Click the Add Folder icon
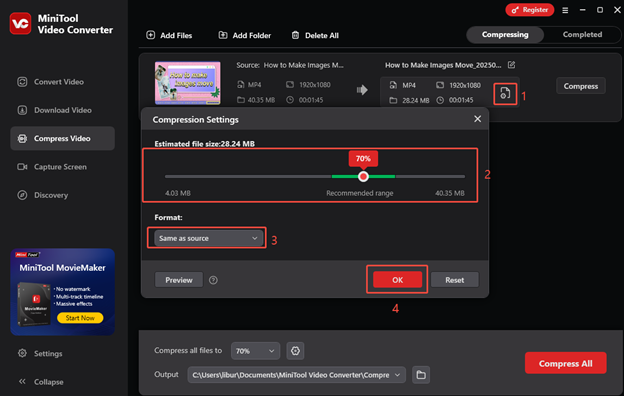The width and height of the screenshot is (624, 396). [x=223, y=35]
